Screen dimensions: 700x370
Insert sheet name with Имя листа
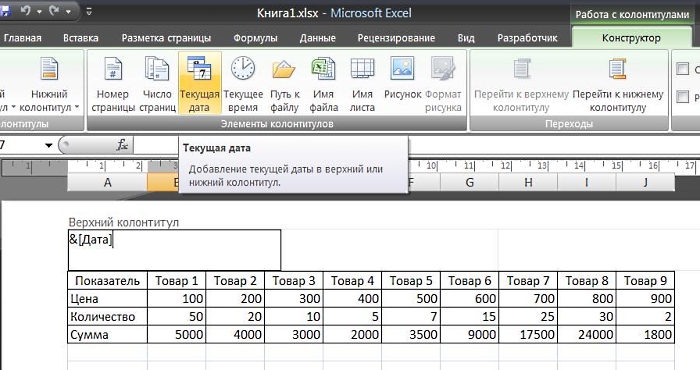[362, 84]
